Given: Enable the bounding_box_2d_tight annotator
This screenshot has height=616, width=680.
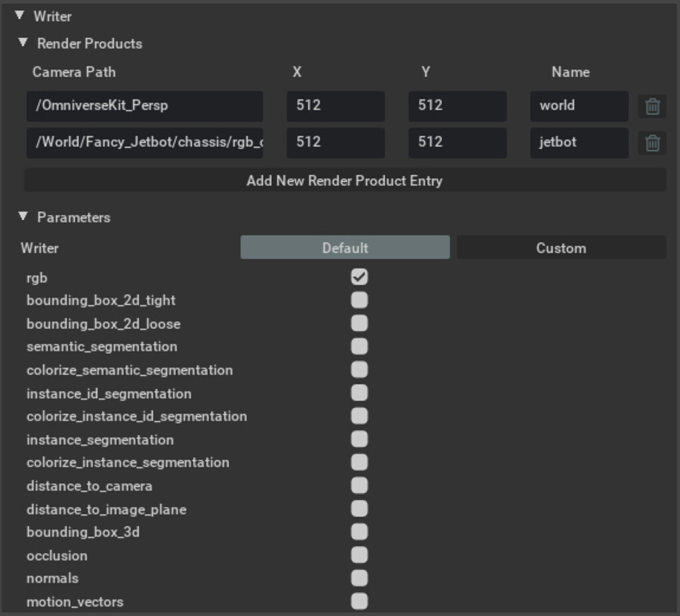Looking at the screenshot, I should pos(359,300).
